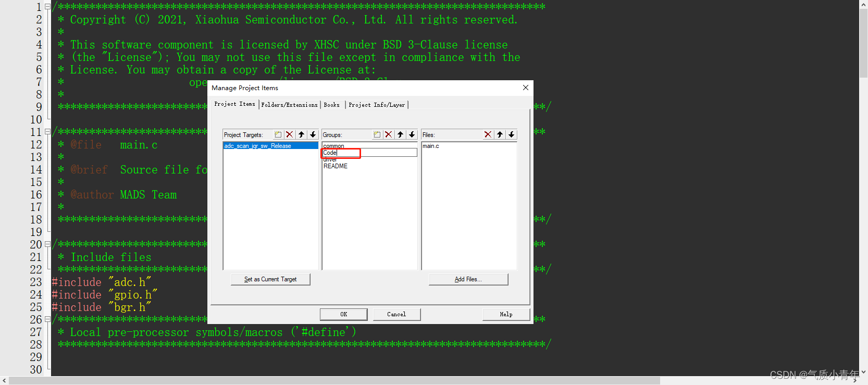The width and height of the screenshot is (868, 385).
Task: Close the Manage Project Items dialog
Action: tap(526, 88)
